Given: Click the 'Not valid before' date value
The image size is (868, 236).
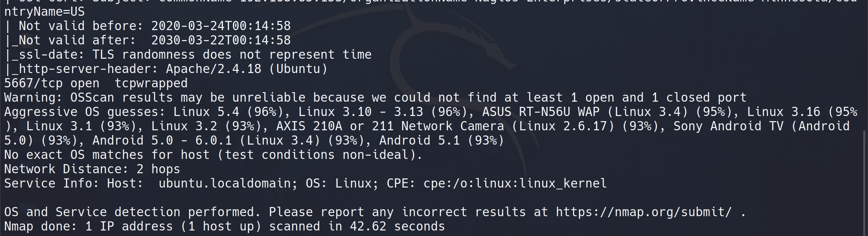Looking at the screenshot, I should point(221,26).
